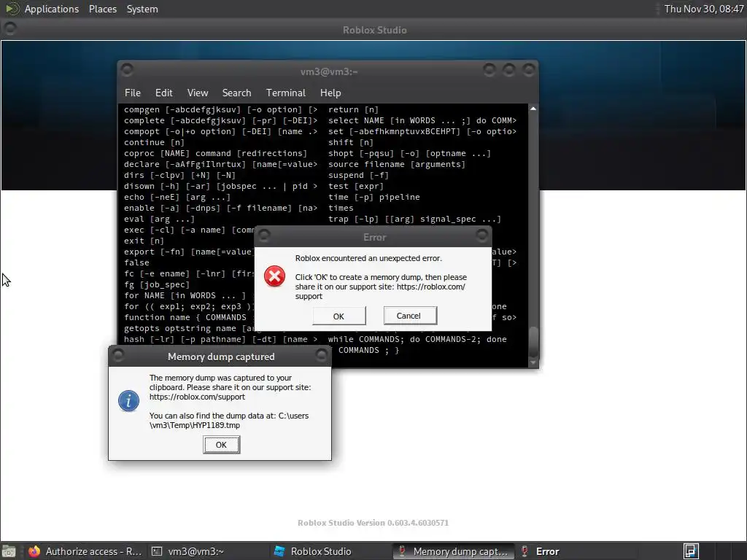
Task: Click the workspace switcher icon in bottom panel
Action: (x=691, y=551)
